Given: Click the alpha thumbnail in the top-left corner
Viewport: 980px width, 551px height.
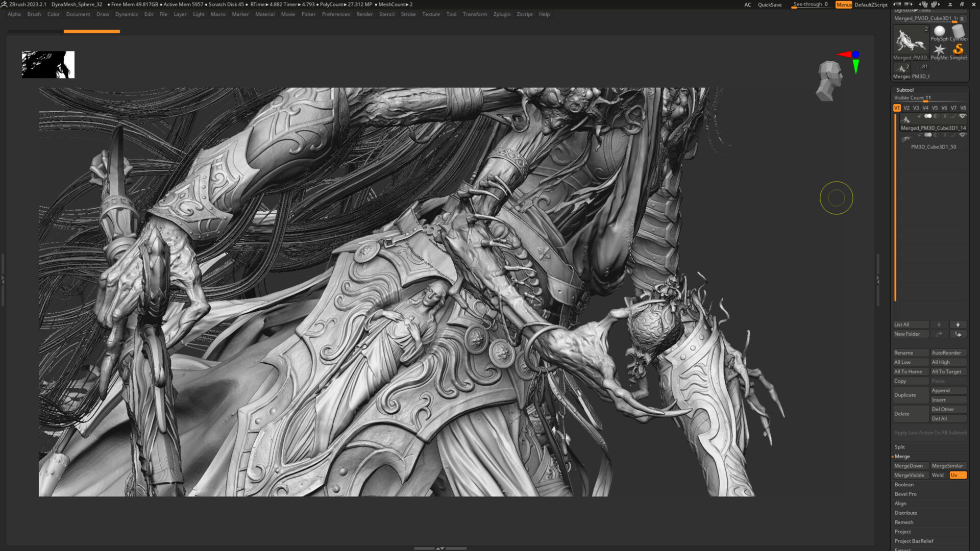Looking at the screenshot, I should coord(47,64).
